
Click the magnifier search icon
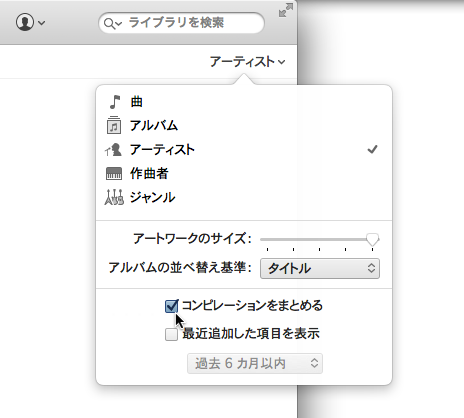click(109, 23)
